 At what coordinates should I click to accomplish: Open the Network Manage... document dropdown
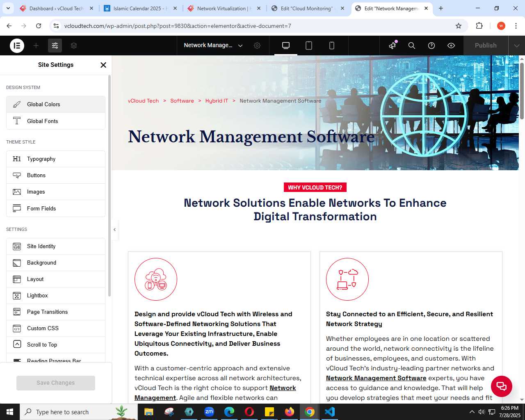[213, 46]
